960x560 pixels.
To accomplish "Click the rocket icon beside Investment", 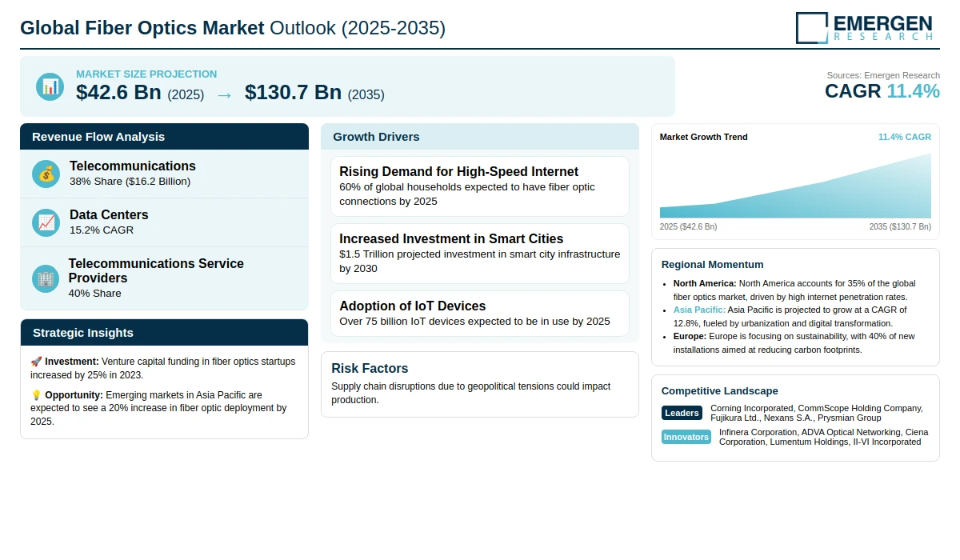I will point(36,362).
